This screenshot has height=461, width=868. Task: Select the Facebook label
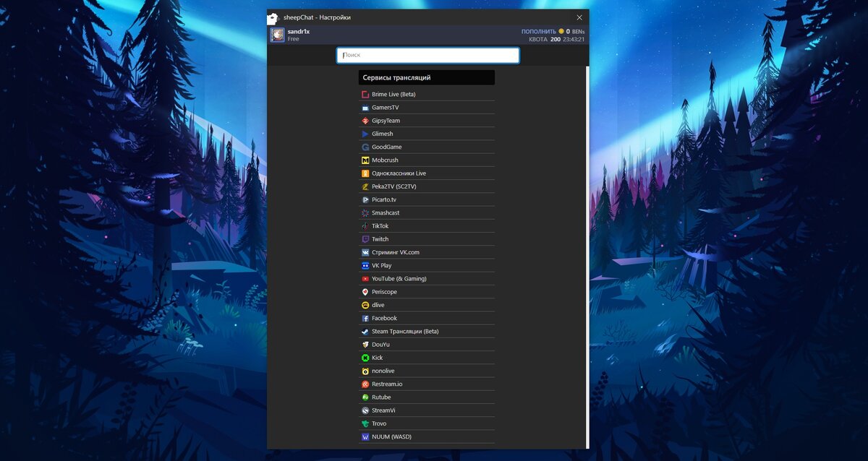click(x=385, y=318)
